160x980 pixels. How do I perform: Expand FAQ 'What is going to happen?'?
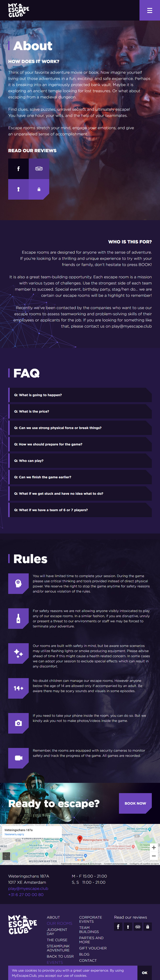click(80, 395)
